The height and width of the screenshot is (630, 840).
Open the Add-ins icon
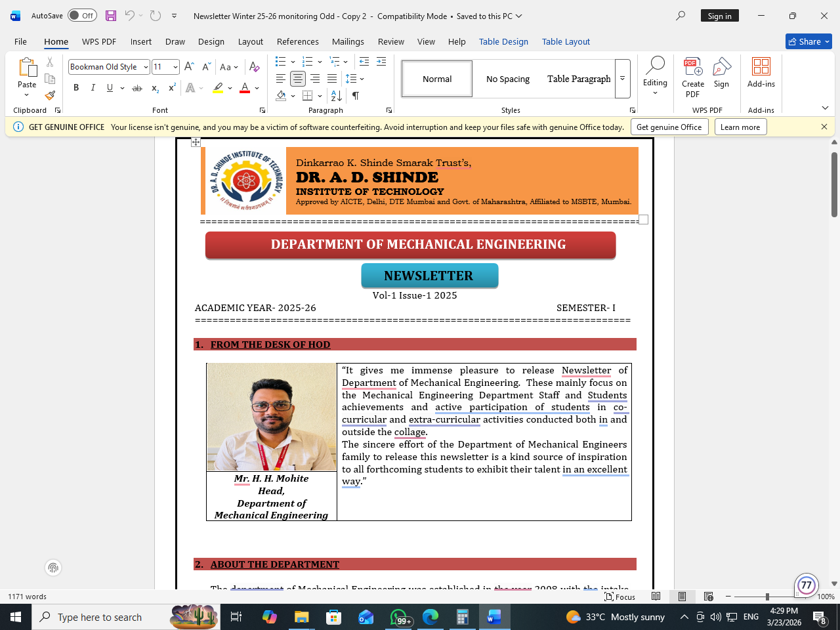[x=761, y=72]
